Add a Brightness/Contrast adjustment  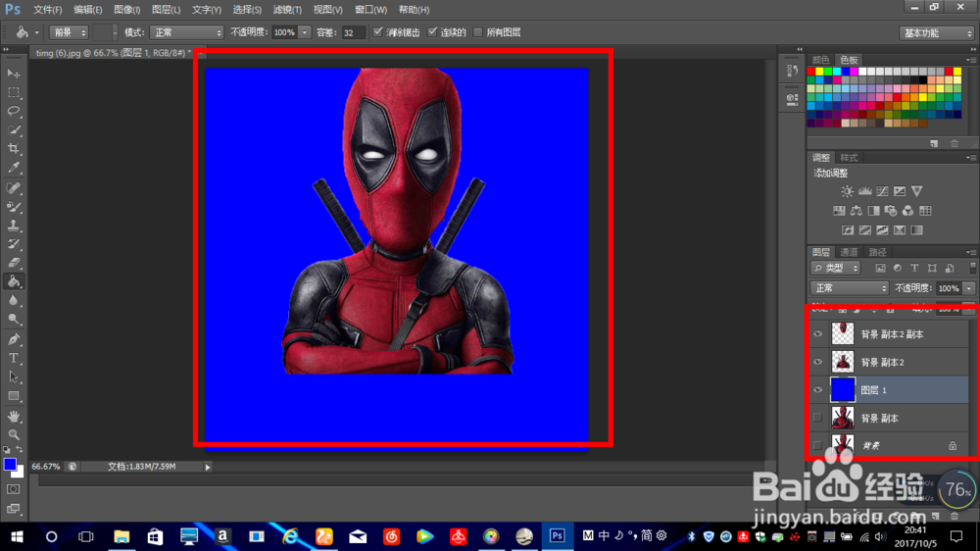[847, 191]
